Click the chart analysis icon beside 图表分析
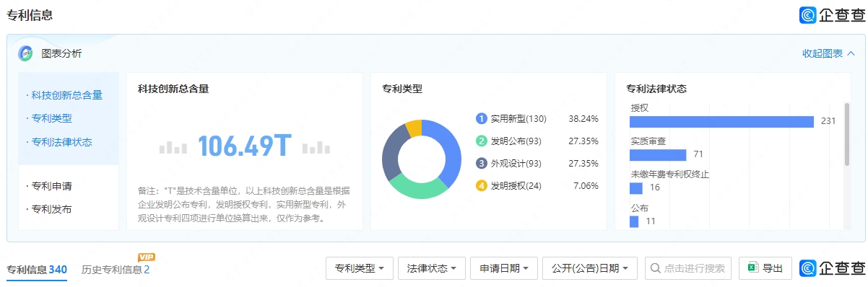 pyautogui.click(x=25, y=53)
